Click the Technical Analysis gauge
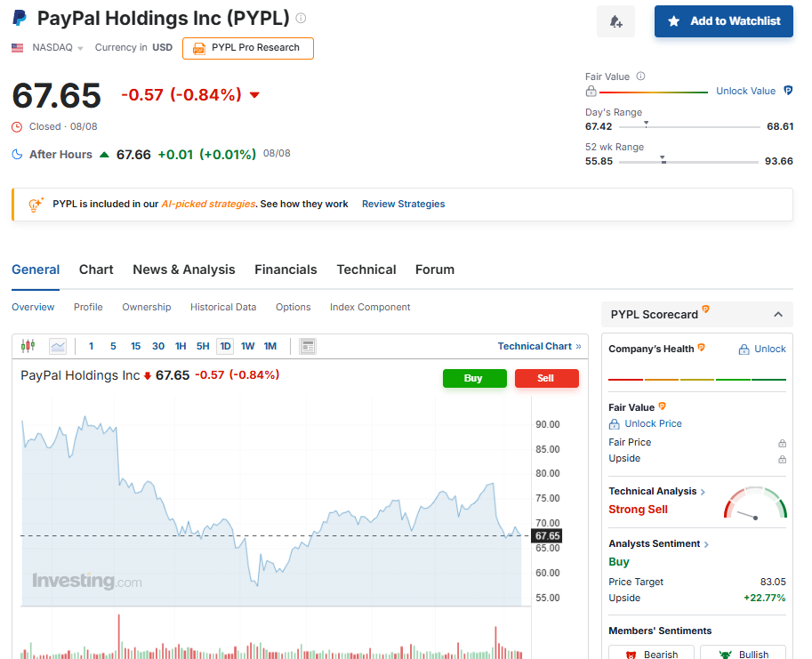 755,502
